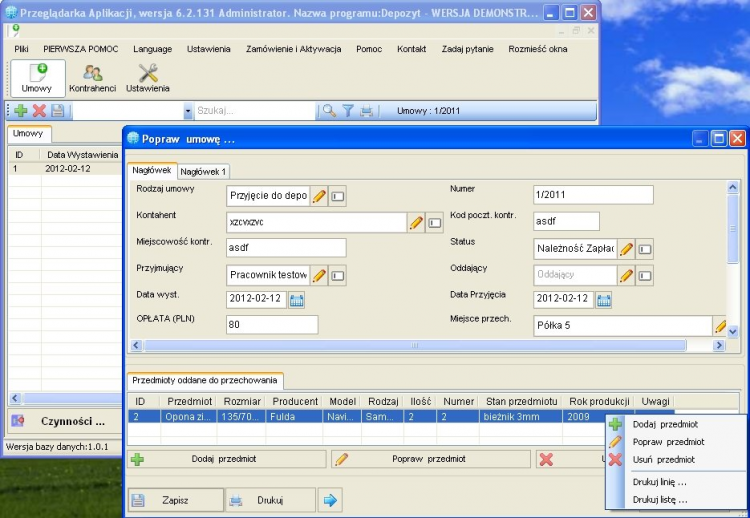The height and width of the screenshot is (518, 750).
Task: Click the OPŁATA (PLN) field
Action: click(x=272, y=325)
